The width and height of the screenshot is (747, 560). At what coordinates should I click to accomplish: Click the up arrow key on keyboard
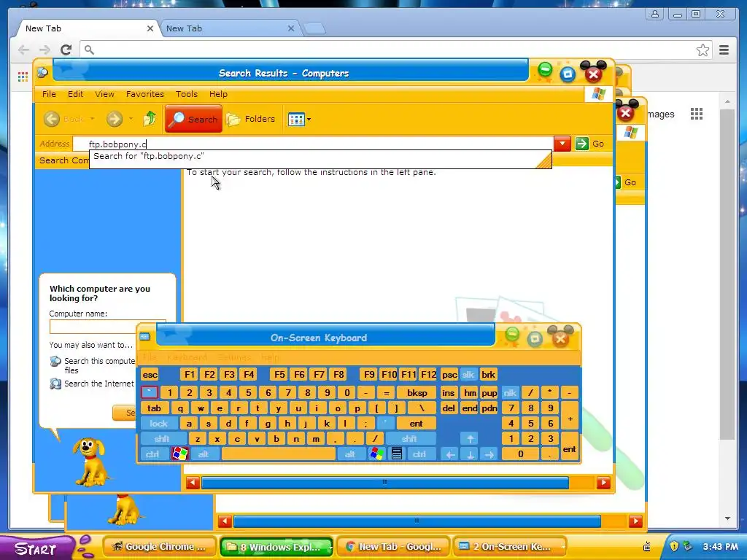pos(470,438)
